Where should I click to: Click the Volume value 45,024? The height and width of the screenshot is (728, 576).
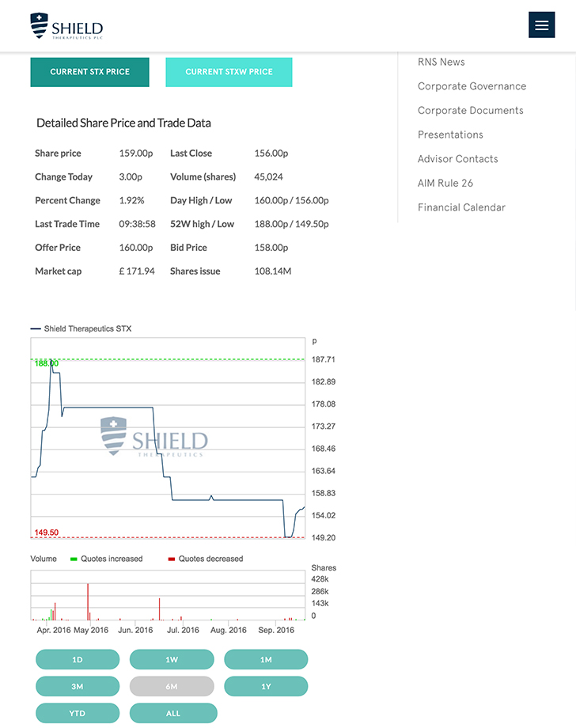coord(268,177)
